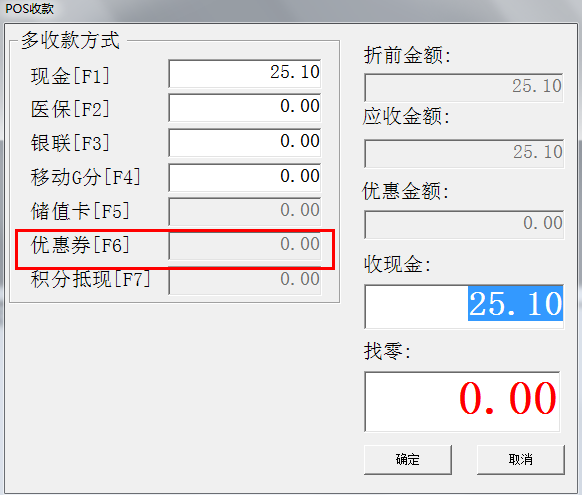
Task: Click the 银联[F3] label
Action: tap(70, 143)
